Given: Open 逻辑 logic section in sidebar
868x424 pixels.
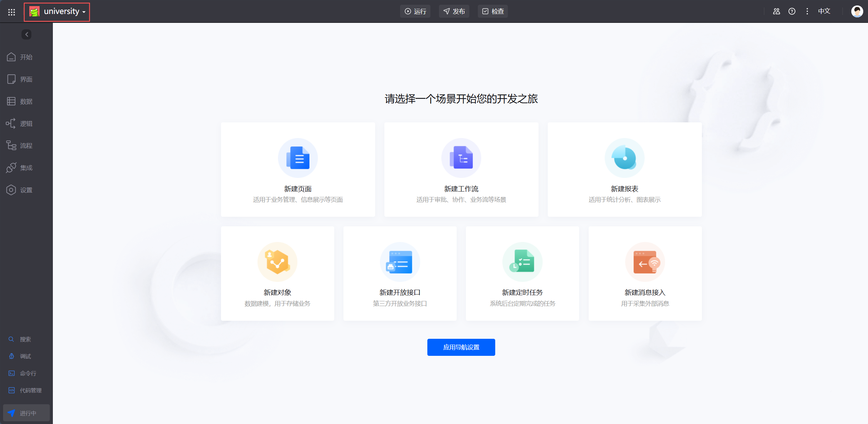Looking at the screenshot, I should (26, 123).
